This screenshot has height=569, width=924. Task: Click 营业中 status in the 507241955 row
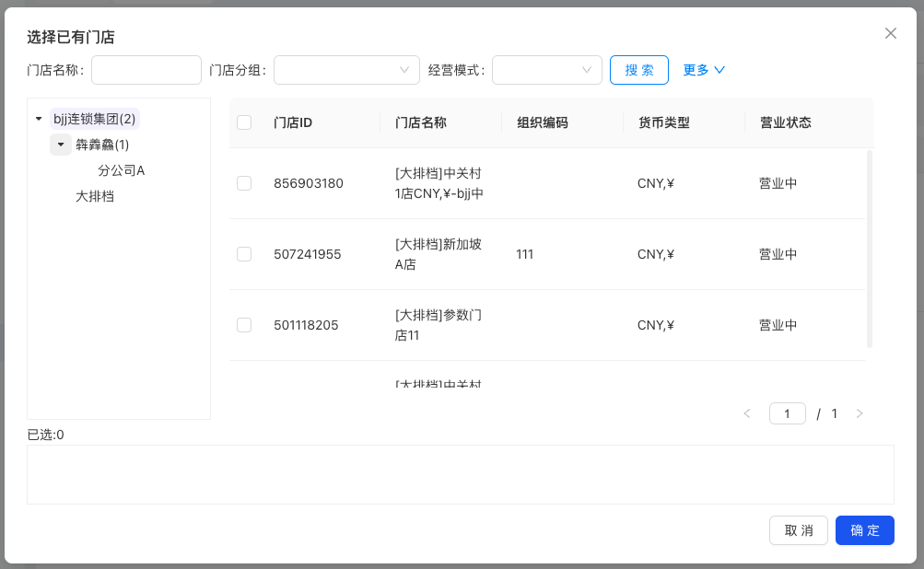pos(778,254)
